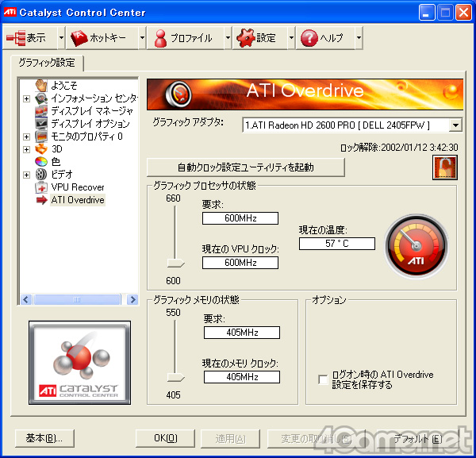Click the ようこそ hand icon
The width and height of the screenshot is (476, 458).
[41, 86]
